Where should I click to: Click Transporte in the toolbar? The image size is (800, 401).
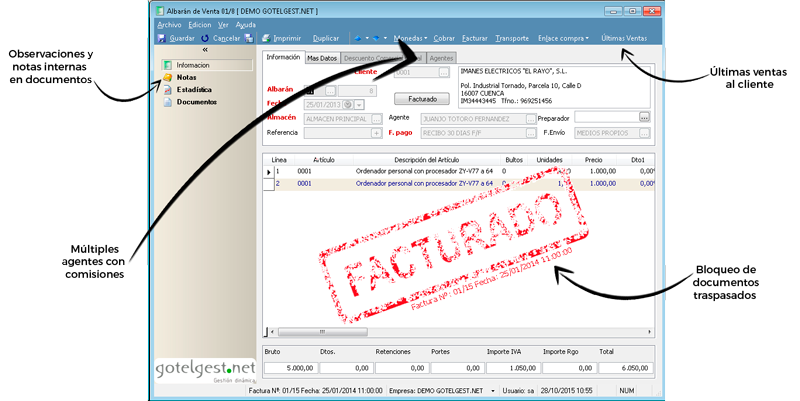(512, 38)
